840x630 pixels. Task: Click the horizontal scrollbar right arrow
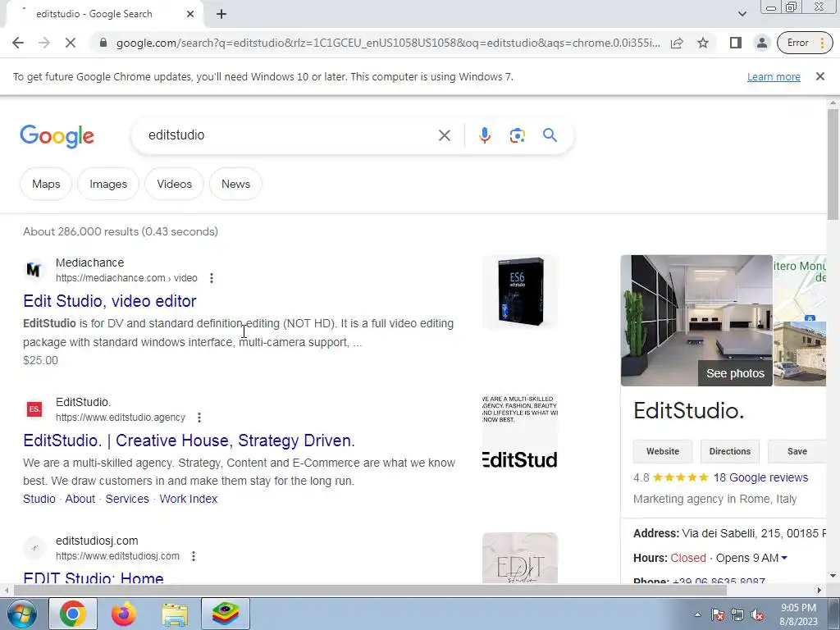pyautogui.click(x=819, y=591)
